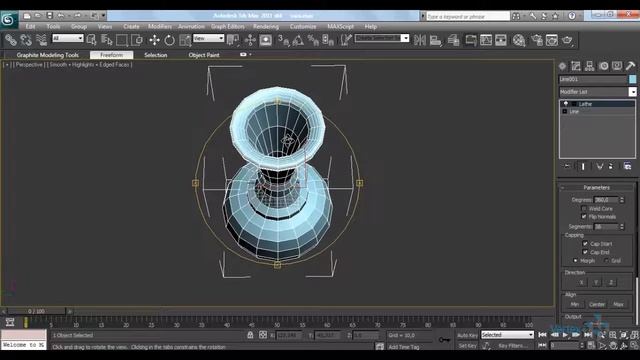Image resolution: width=640 pixels, height=360 pixels.
Task: Toggle the Selection Lock padlock
Action: [250, 335]
